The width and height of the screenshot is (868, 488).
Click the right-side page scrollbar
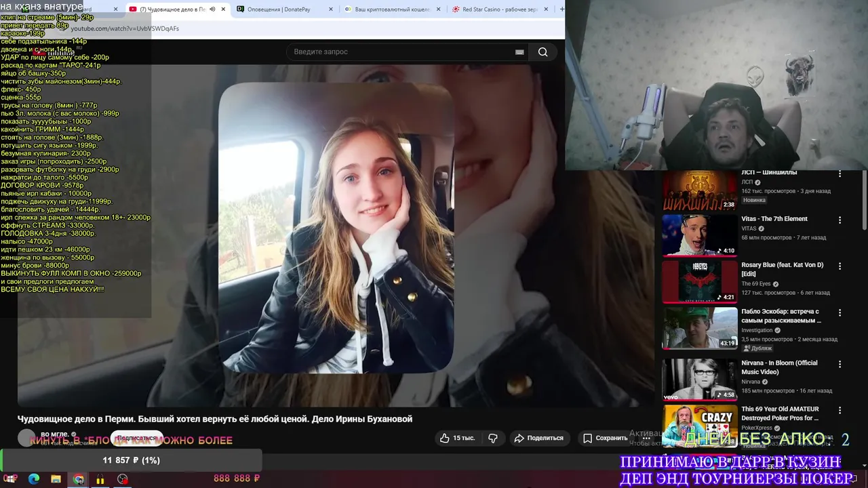pyautogui.click(x=864, y=200)
